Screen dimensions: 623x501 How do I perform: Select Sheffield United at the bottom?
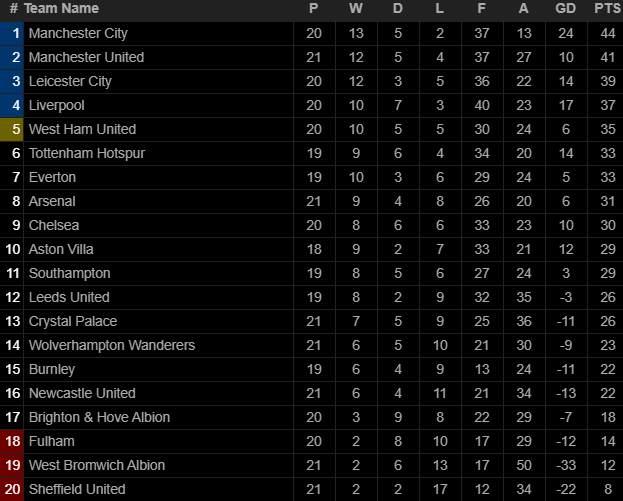[77, 489]
